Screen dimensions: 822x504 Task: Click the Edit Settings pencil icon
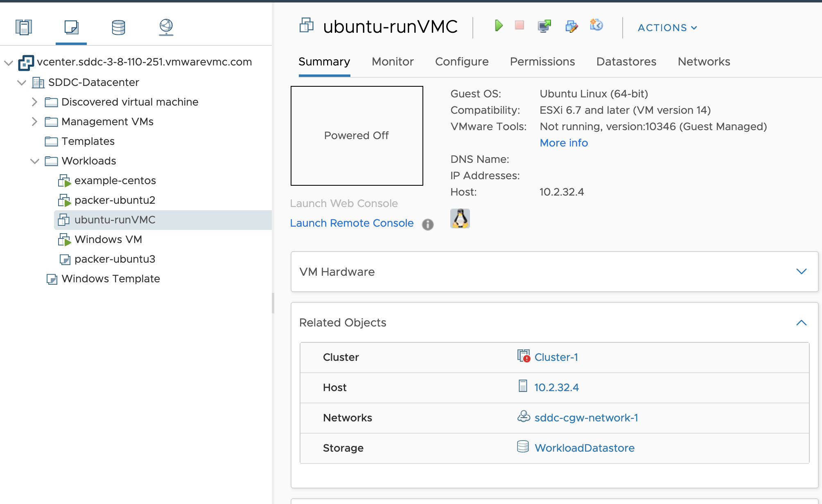pyautogui.click(x=571, y=26)
